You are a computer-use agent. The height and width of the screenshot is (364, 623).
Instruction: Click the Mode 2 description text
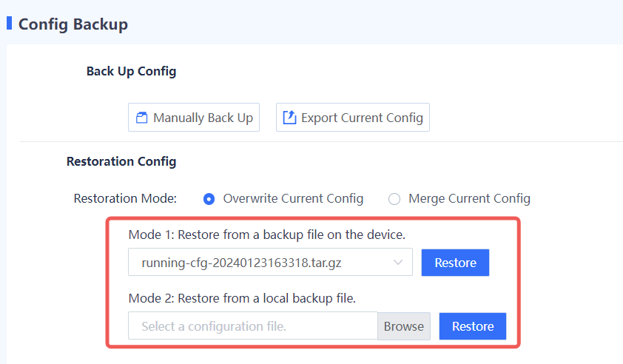243,299
